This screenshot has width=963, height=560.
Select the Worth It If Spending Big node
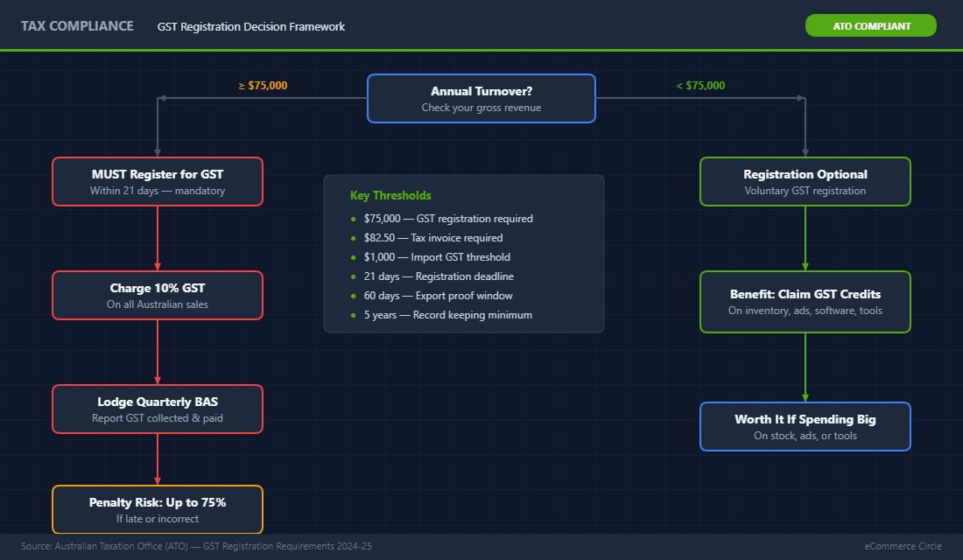tap(805, 427)
